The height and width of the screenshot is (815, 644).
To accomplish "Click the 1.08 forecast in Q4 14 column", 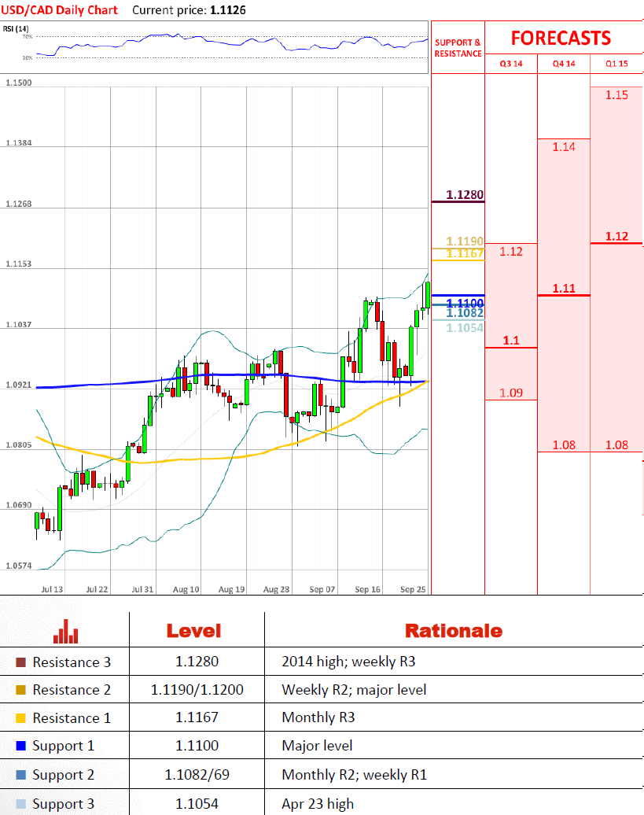I will [564, 445].
